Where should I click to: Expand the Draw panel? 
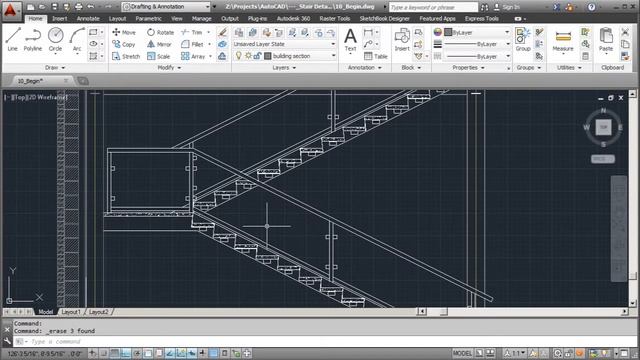pos(55,68)
